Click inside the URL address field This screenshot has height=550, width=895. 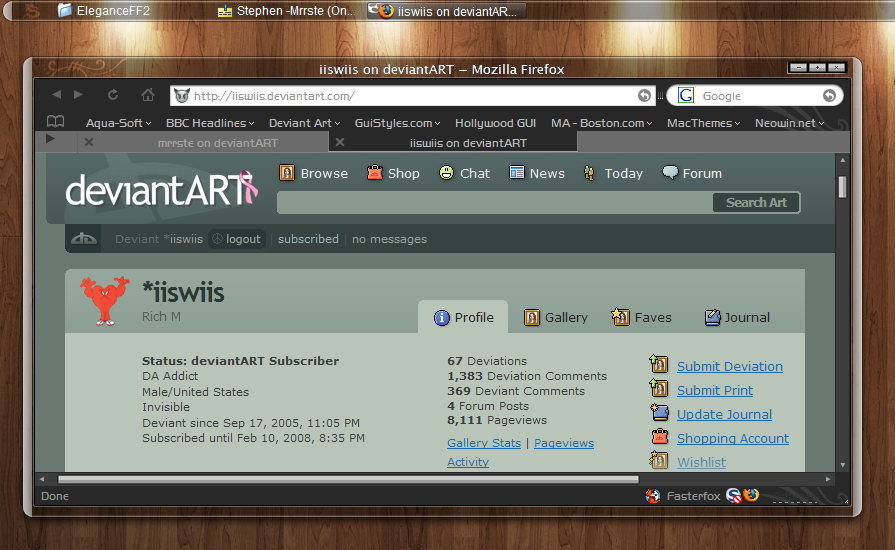pos(414,96)
